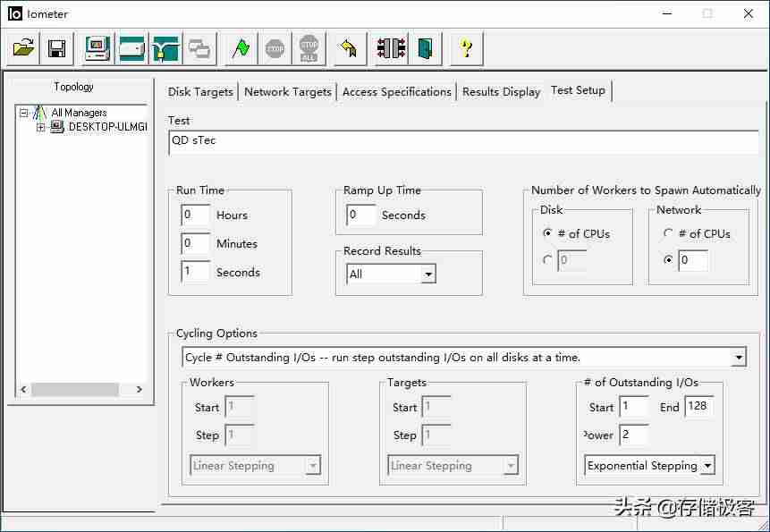770x532 pixels.
Task: Click the Stop current test icon
Action: click(x=275, y=48)
